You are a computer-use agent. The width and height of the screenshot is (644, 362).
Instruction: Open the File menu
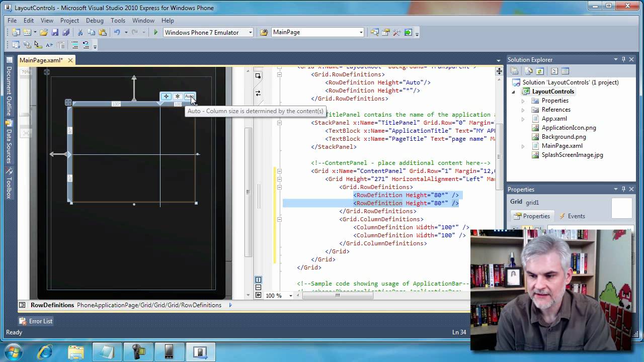[x=12, y=21]
